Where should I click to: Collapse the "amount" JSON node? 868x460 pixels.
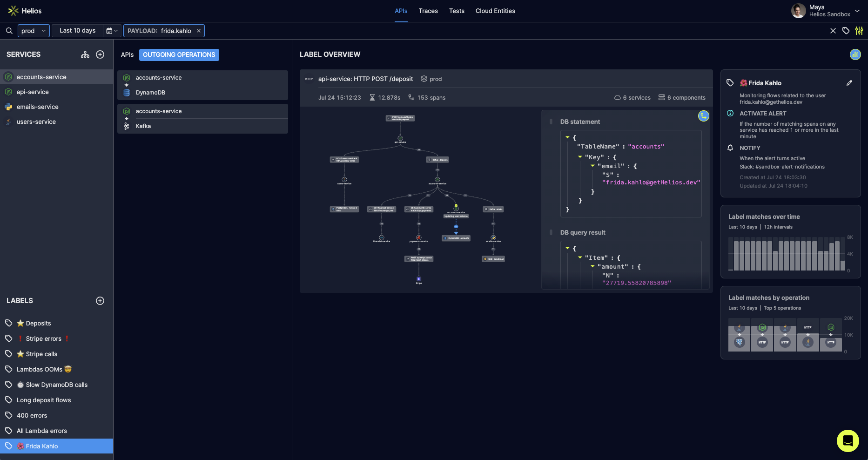(592, 266)
